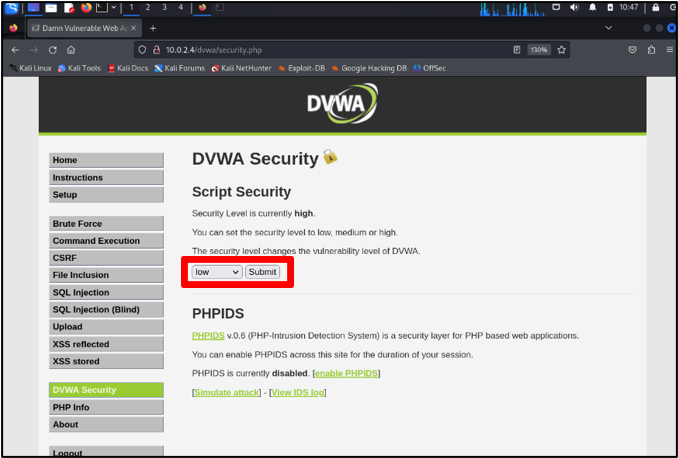Image resolution: width=678 pixels, height=458 pixels.
Task: Follow the PHPIDS link
Action: (x=208, y=336)
